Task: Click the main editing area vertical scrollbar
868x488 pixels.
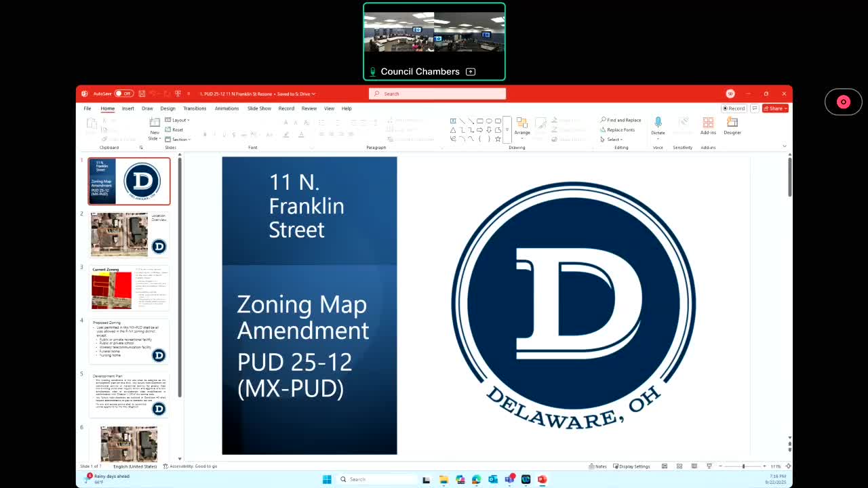Action: point(789,178)
